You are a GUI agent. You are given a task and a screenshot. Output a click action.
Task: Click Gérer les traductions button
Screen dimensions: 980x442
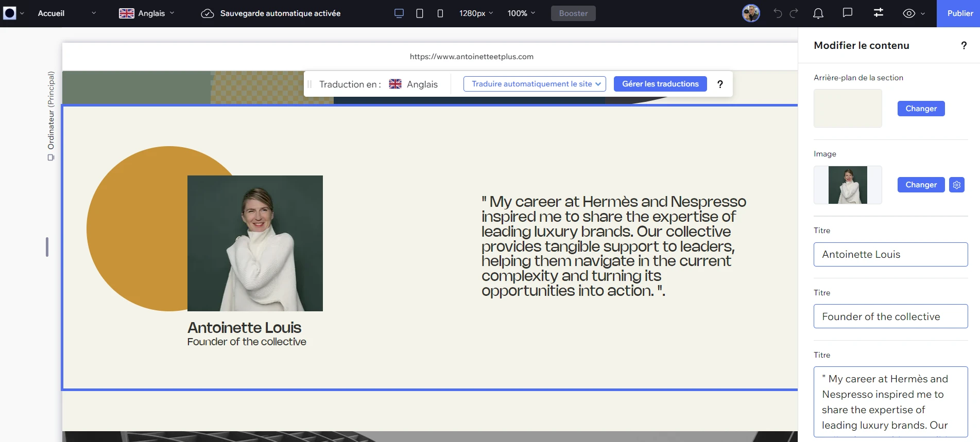(660, 84)
